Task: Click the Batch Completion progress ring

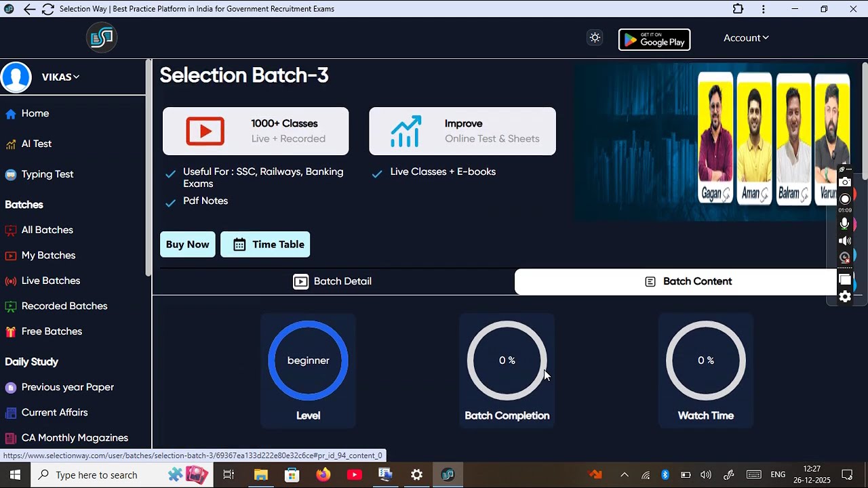Action: (507, 361)
